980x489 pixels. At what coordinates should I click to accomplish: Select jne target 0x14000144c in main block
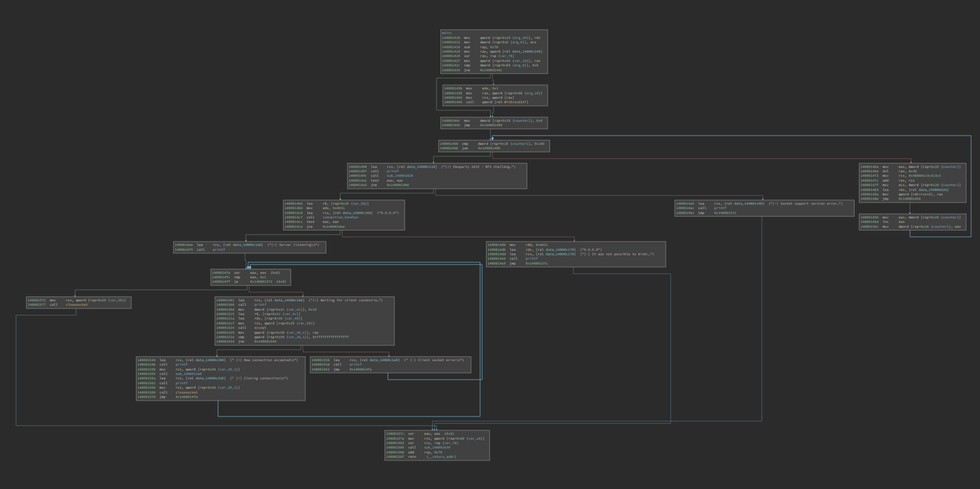[x=491, y=70]
